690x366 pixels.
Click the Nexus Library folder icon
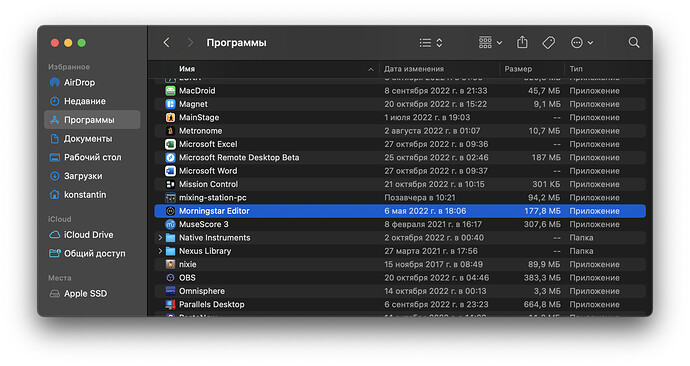click(x=170, y=251)
